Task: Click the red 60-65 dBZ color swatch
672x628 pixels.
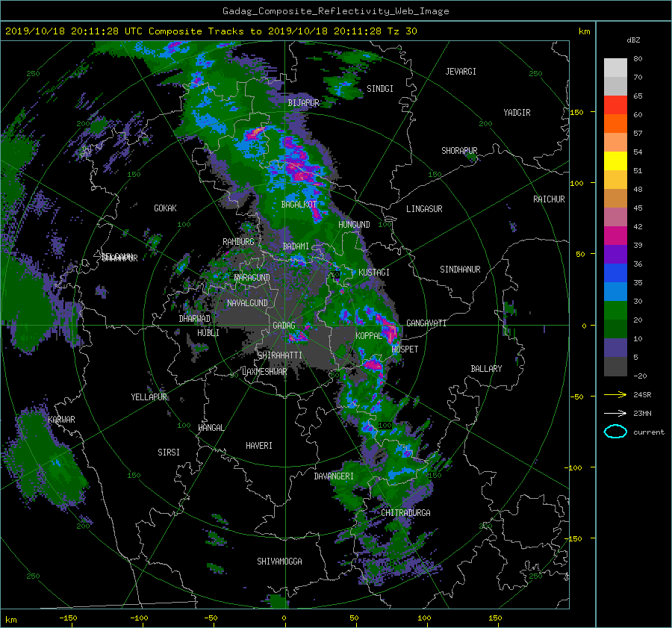Action: point(615,105)
